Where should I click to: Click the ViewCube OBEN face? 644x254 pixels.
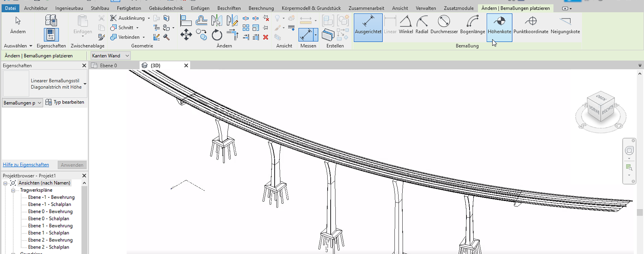click(601, 98)
